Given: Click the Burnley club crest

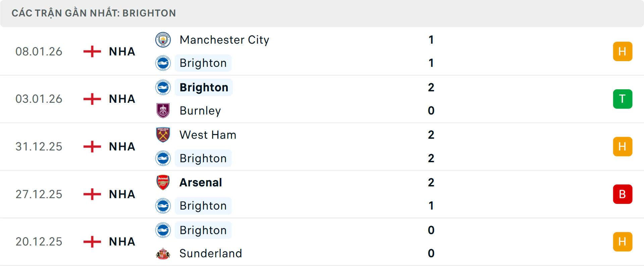Looking at the screenshot, I should coord(163,110).
